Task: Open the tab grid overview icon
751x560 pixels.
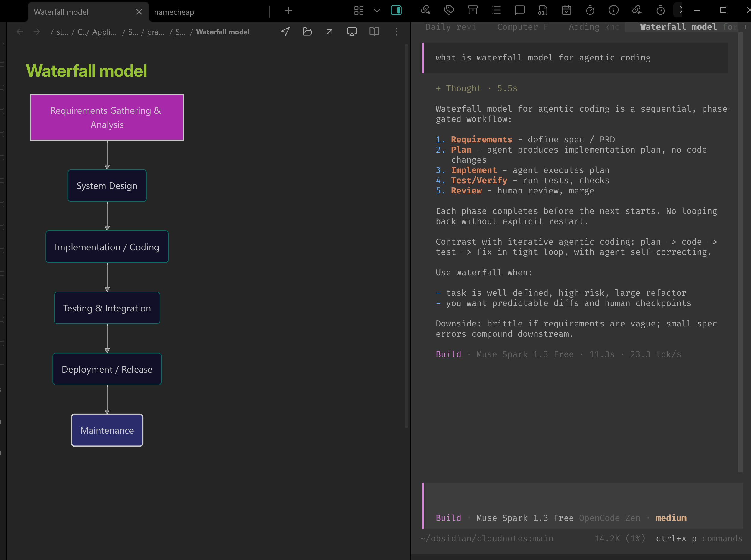Action: click(359, 11)
